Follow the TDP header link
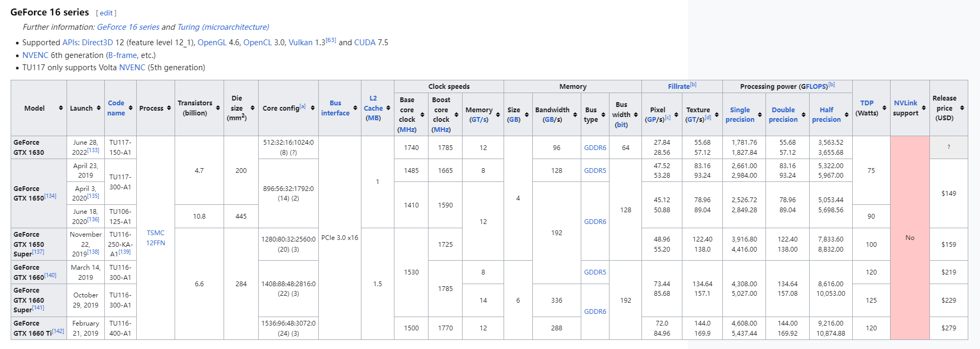 (x=867, y=103)
